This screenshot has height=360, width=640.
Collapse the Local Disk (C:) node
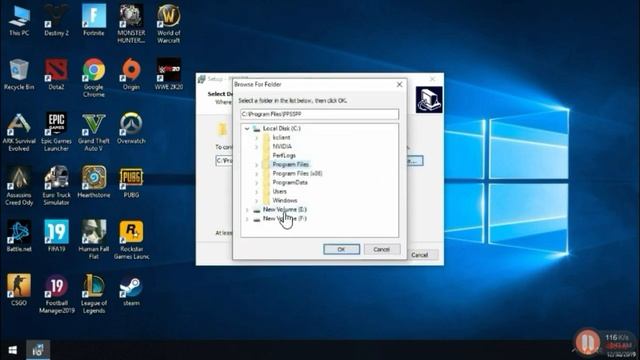[x=247, y=129]
